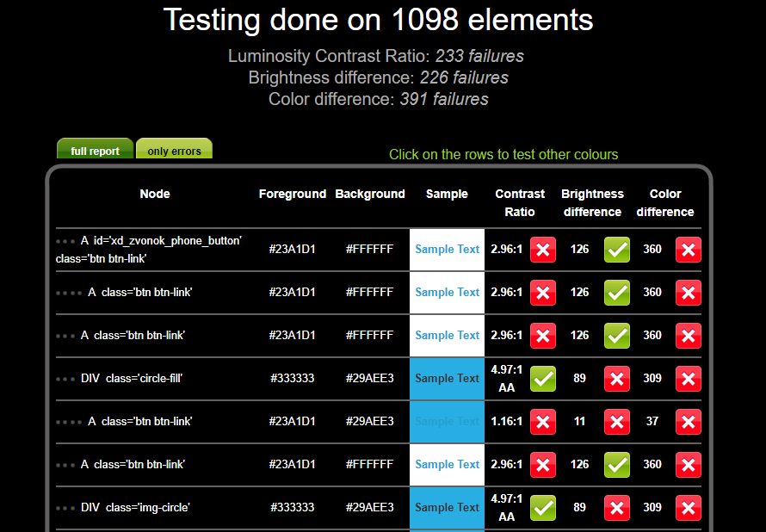766x532 pixels.
Task: Select A btn-link node with #29AEE3 background
Action: (140, 421)
